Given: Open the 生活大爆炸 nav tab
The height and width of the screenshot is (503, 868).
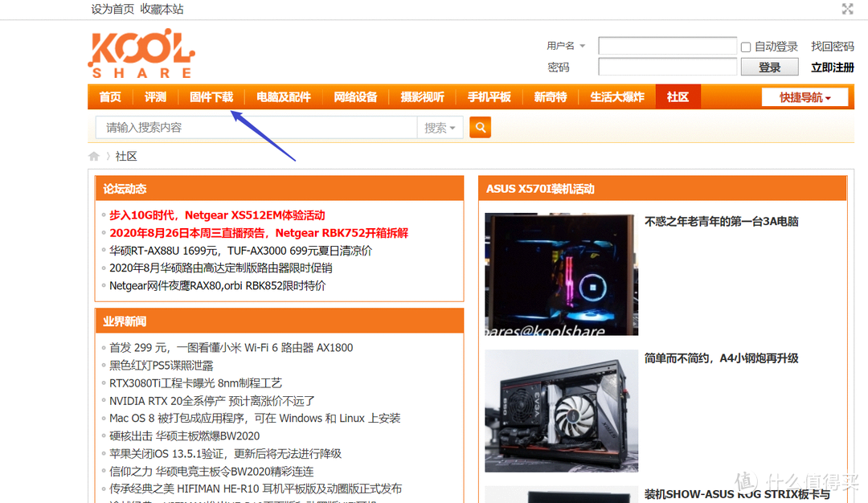Looking at the screenshot, I should [x=617, y=97].
